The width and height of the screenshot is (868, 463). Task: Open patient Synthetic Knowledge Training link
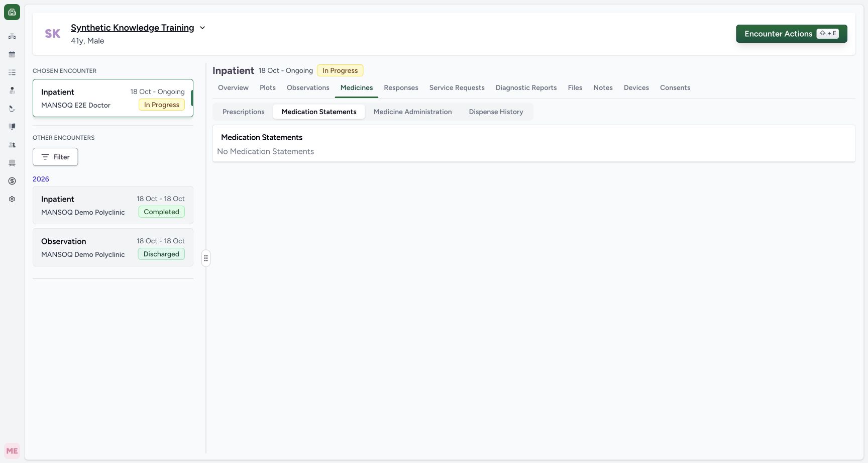coord(133,28)
